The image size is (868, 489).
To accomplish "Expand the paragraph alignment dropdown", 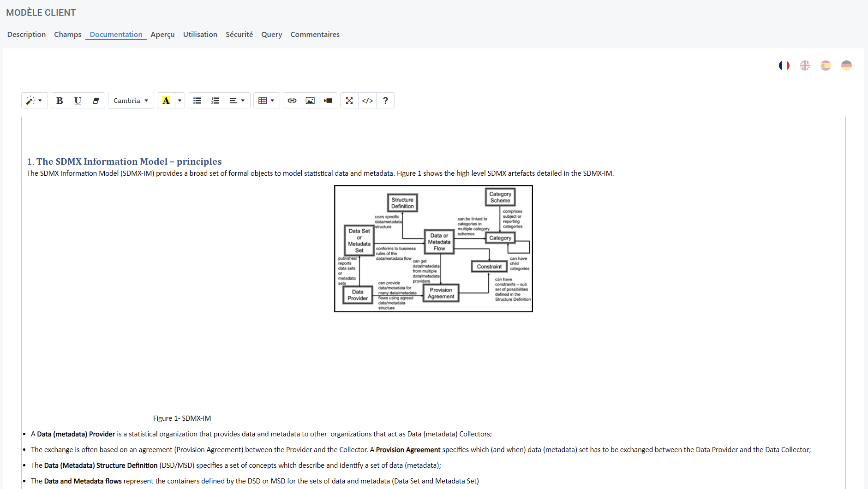I will coord(237,101).
